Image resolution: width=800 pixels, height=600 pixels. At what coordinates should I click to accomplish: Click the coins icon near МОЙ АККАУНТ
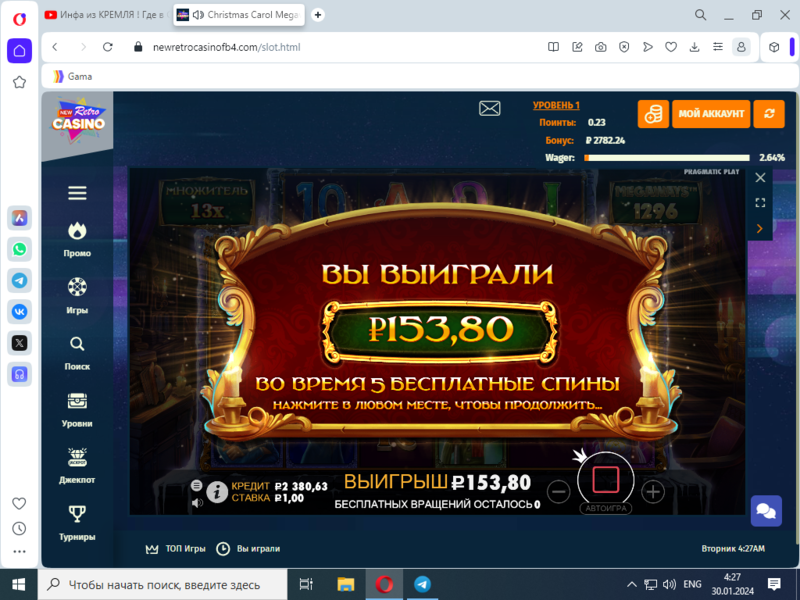654,114
